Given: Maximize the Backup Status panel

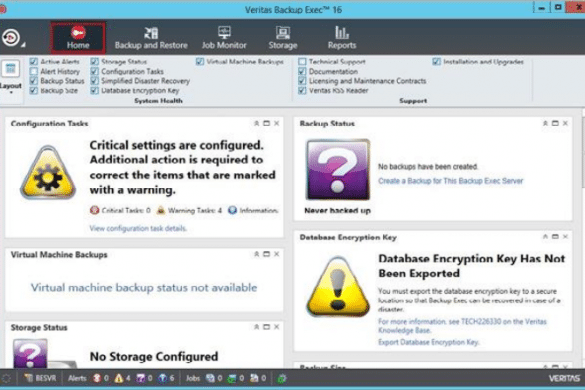Looking at the screenshot, I should click(x=555, y=124).
